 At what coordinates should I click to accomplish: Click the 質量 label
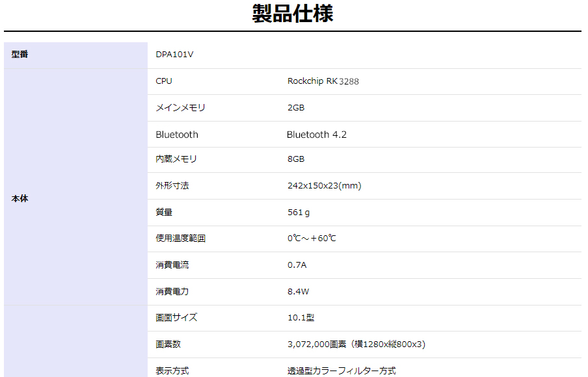click(x=164, y=213)
